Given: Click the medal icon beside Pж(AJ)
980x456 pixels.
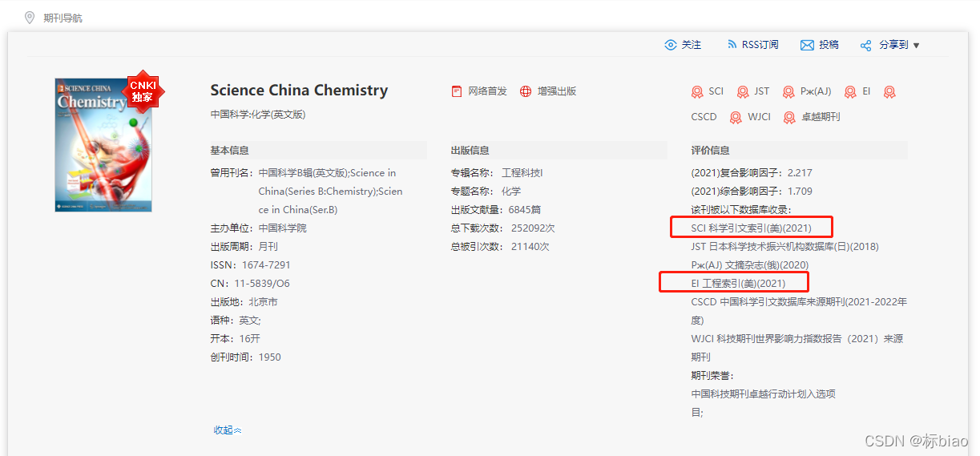Looking at the screenshot, I should 788,92.
